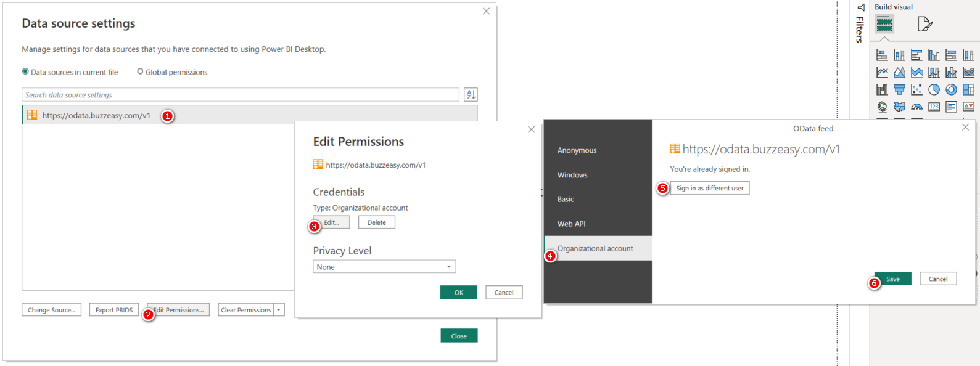Select Data sources in current file option
980x366 pixels.
point(25,71)
